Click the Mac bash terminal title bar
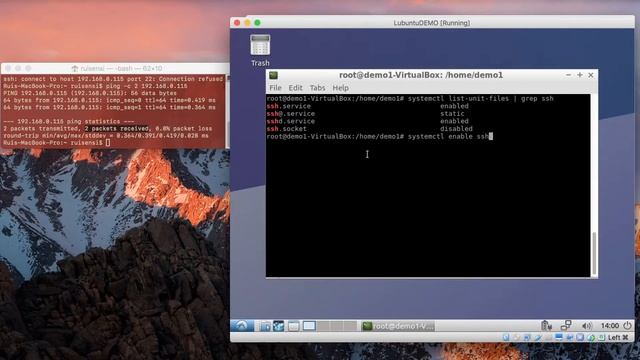This screenshot has height=360, width=640. click(x=116, y=68)
